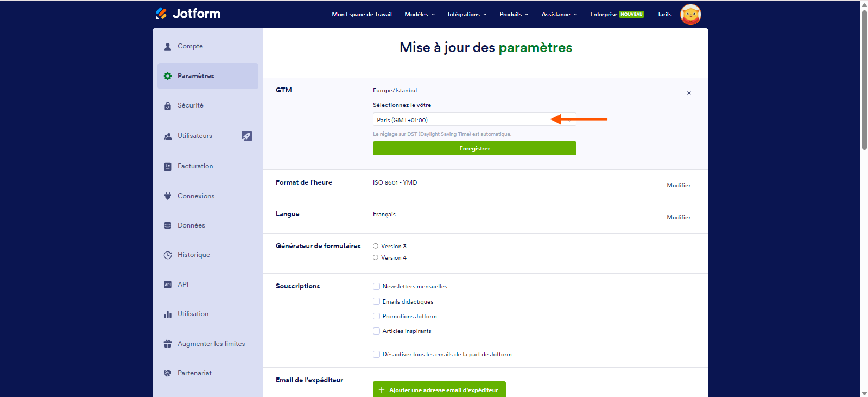Check the Promotions Jotform checkbox

click(376, 316)
